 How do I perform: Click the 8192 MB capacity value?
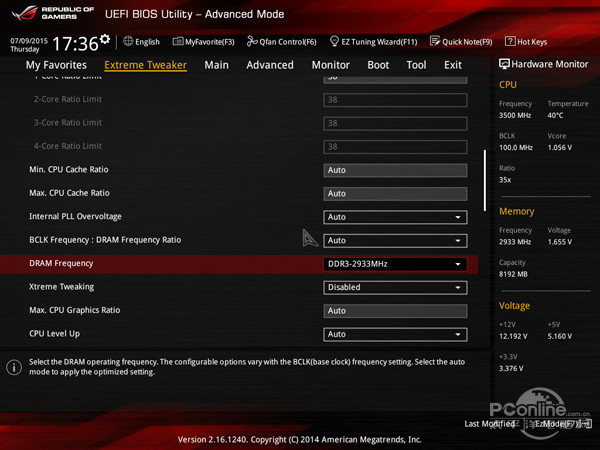click(x=513, y=274)
